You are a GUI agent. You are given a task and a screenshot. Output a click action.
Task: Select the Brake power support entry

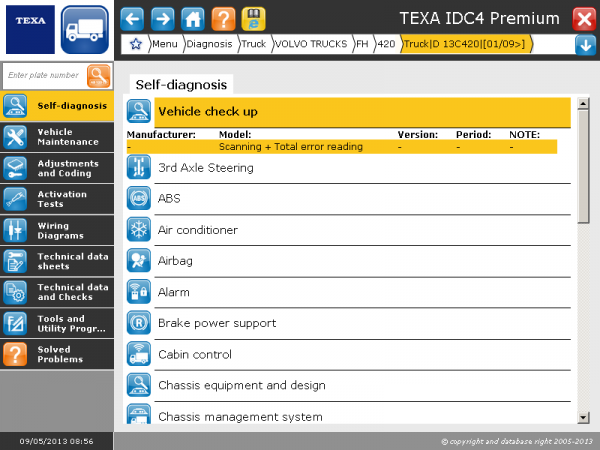coord(362,324)
